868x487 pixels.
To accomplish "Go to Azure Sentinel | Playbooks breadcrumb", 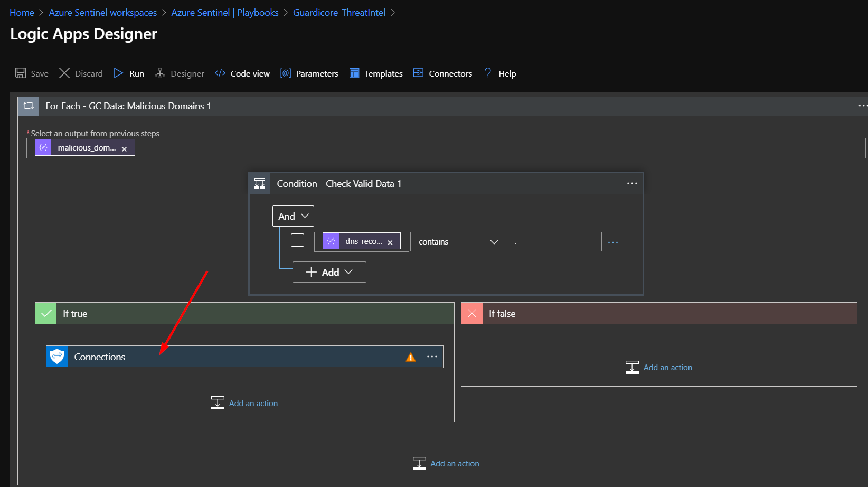I will [225, 13].
